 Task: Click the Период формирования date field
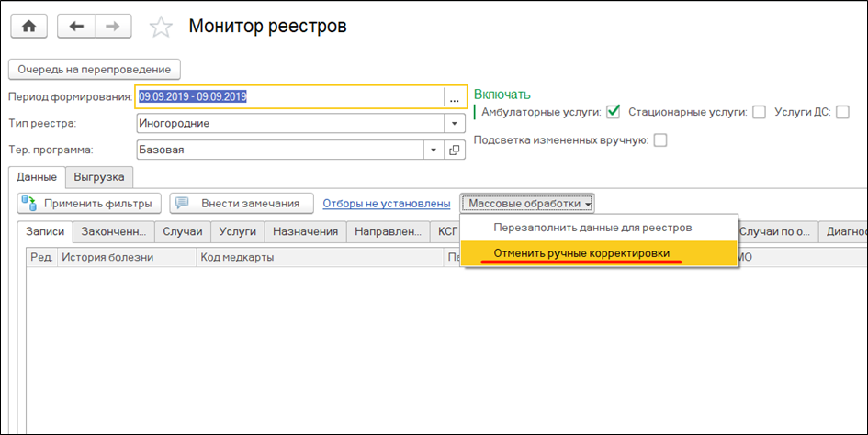pyautogui.click(x=289, y=97)
